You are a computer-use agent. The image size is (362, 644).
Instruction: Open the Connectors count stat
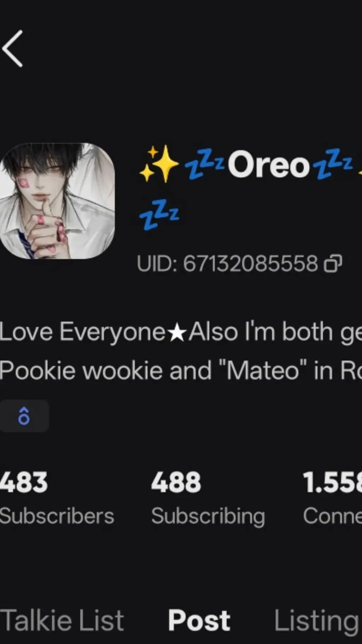(332, 498)
